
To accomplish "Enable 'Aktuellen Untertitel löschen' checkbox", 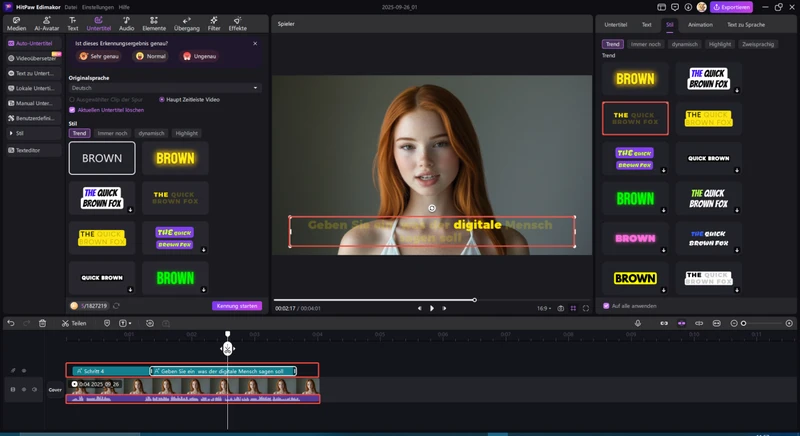I will pyautogui.click(x=71, y=110).
